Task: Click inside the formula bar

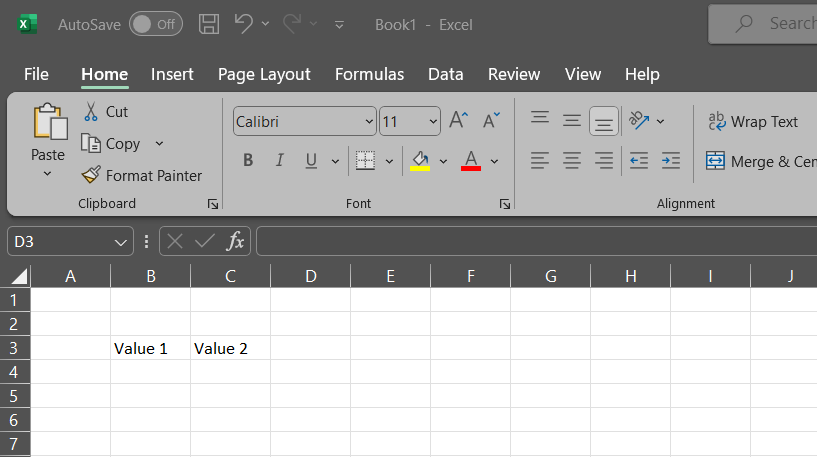Action: click(537, 241)
